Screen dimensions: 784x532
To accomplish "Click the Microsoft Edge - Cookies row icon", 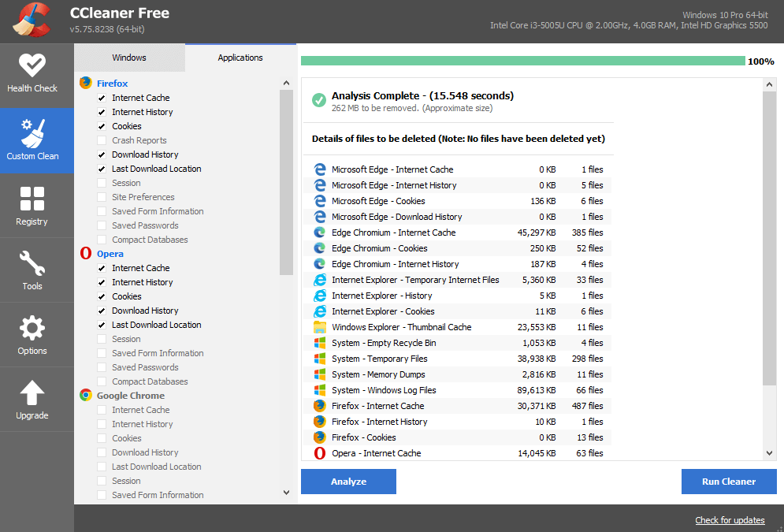I will coord(319,201).
